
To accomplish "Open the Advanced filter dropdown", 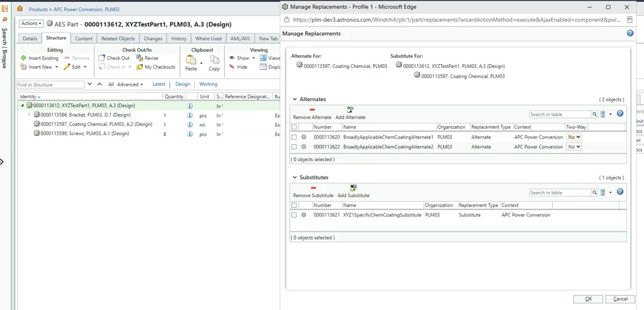I will coord(130,84).
